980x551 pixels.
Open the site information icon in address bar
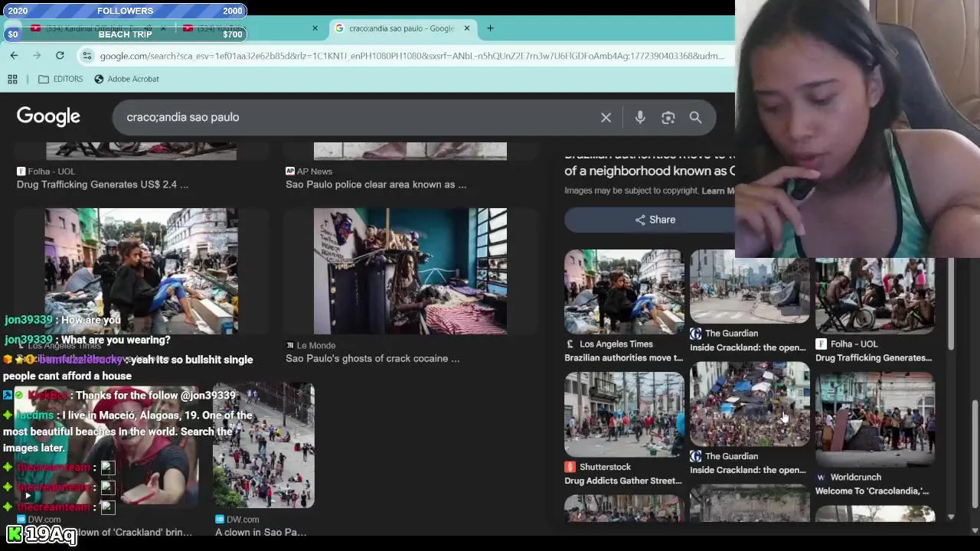point(87,56)
